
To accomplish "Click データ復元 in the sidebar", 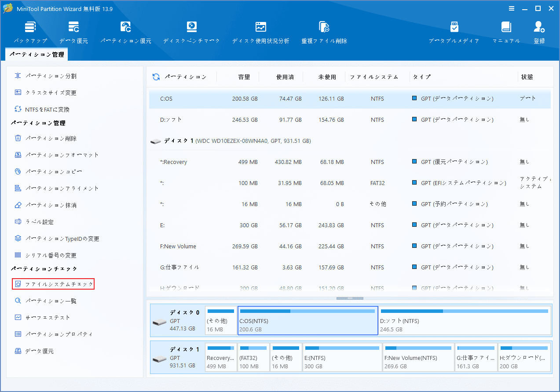I will point(34,351).
